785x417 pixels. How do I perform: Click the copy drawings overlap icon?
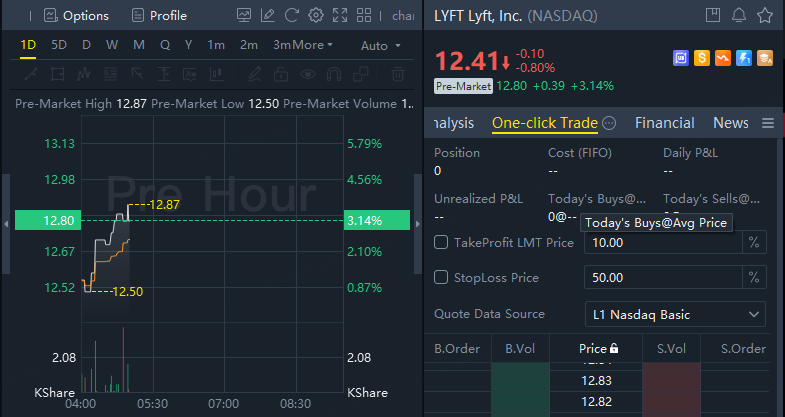coord(360,75)
